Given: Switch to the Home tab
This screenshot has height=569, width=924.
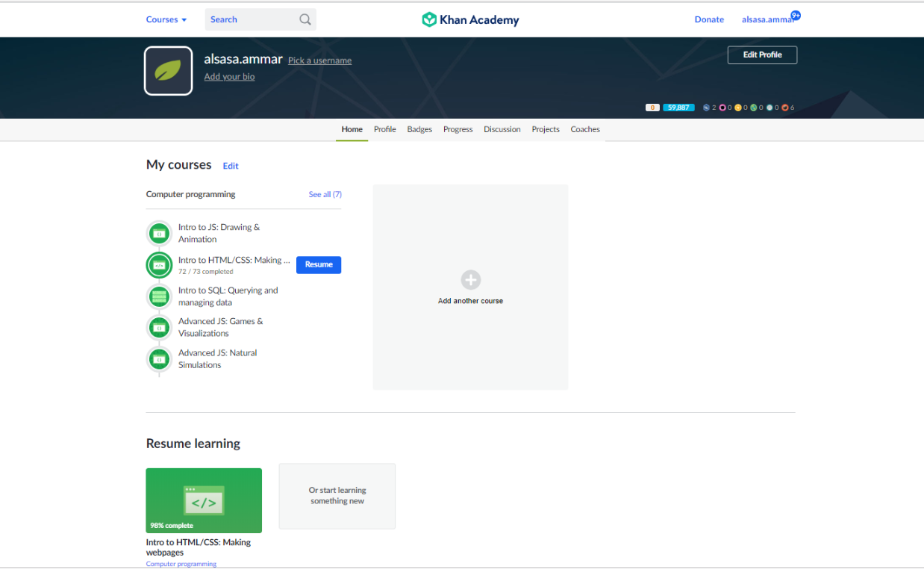Looking at the screenshot, I should [352, 129].
